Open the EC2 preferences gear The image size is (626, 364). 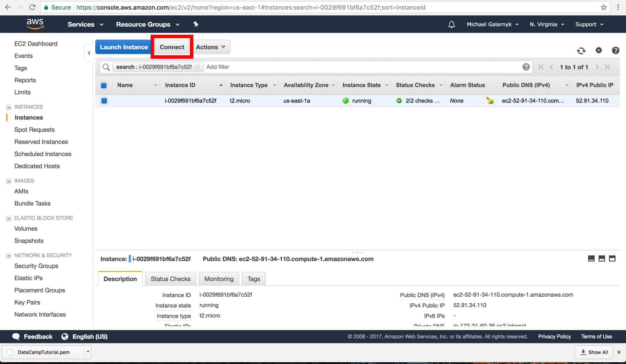(x=599, y=50)
